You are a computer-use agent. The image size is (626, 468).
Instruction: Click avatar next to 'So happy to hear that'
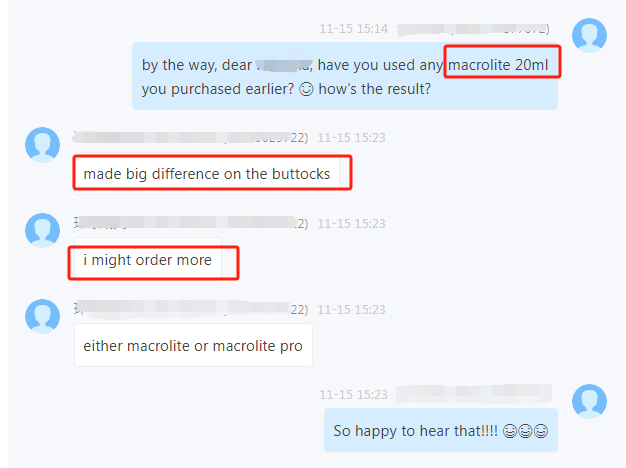click(589, 401)
